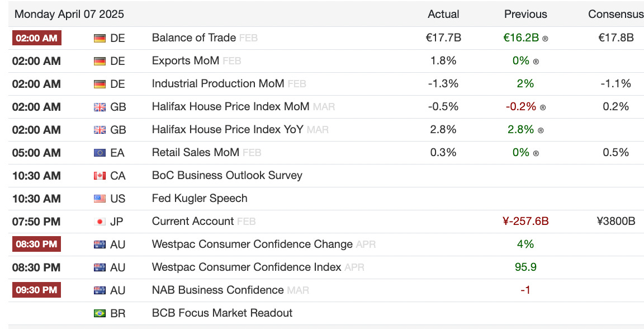Viewport: 644px width, 329px height.
Task: Click the UK flag beside Halifax House Price Index YoY
Action: pyautogui.click(x=100, y=130)
